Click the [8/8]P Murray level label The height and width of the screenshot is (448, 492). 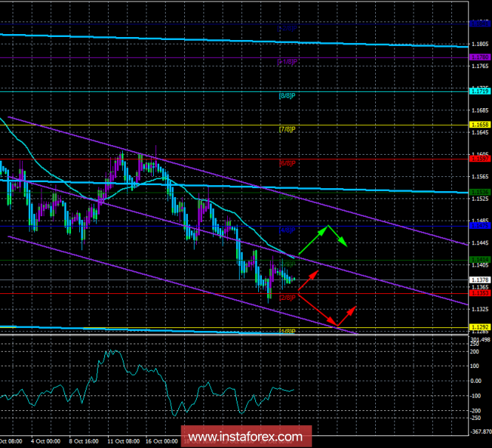coord(287,96)
